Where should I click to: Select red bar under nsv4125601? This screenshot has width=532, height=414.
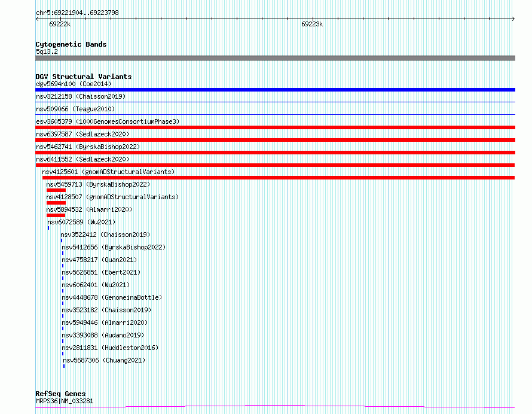click(x=279, y=178)
